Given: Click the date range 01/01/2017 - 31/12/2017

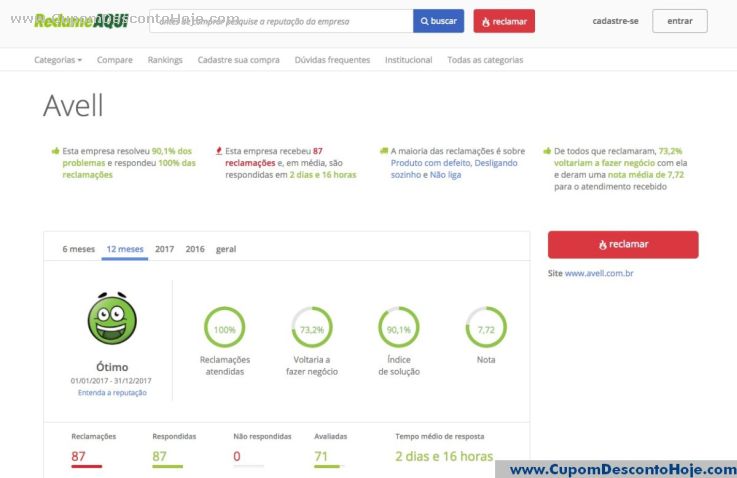Looking at the screenshot, I should point(111,381).
